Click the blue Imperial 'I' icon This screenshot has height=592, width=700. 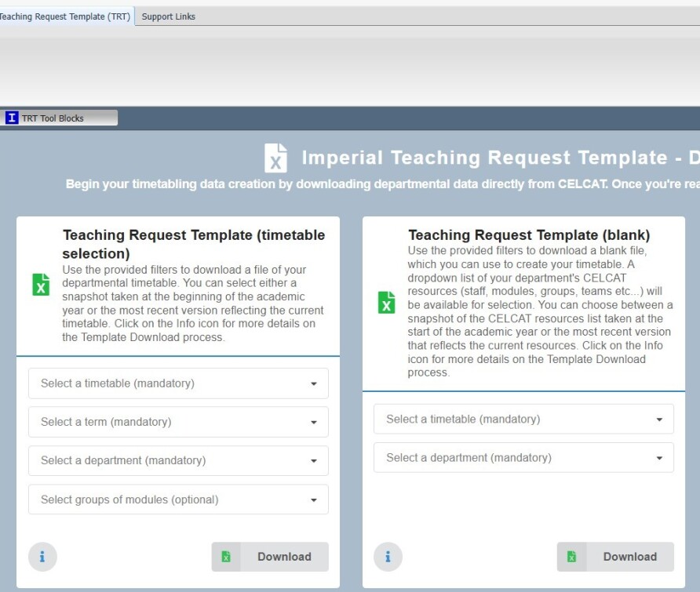[12, 118]
